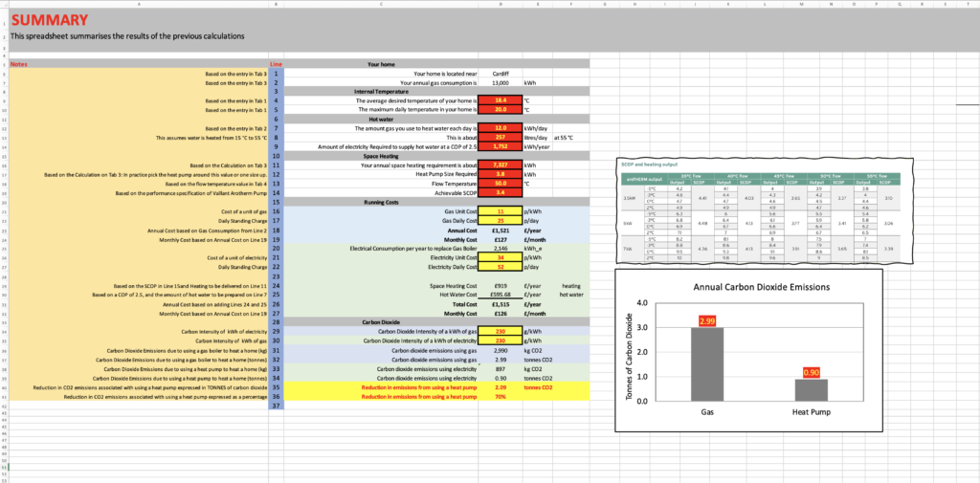The image size is (980, 483).
Task: Select the 'Internal Temperature' section header
Action: coord(381,91)
